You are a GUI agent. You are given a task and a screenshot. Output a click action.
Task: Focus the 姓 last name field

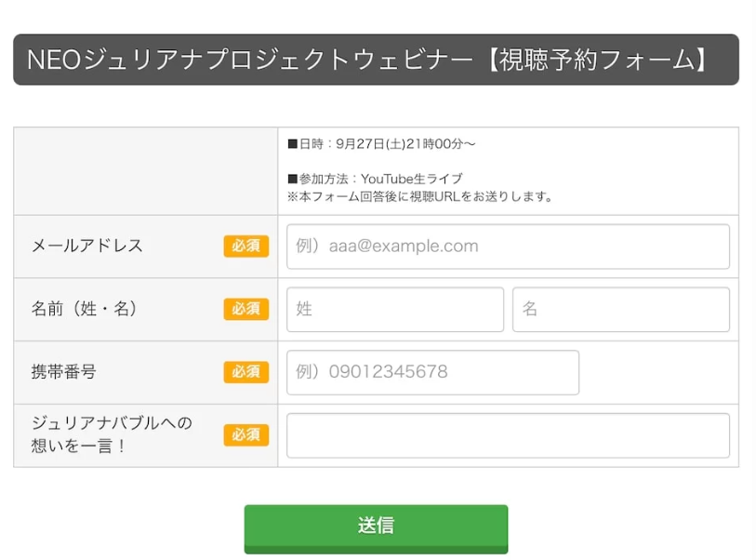click(395, 310)
